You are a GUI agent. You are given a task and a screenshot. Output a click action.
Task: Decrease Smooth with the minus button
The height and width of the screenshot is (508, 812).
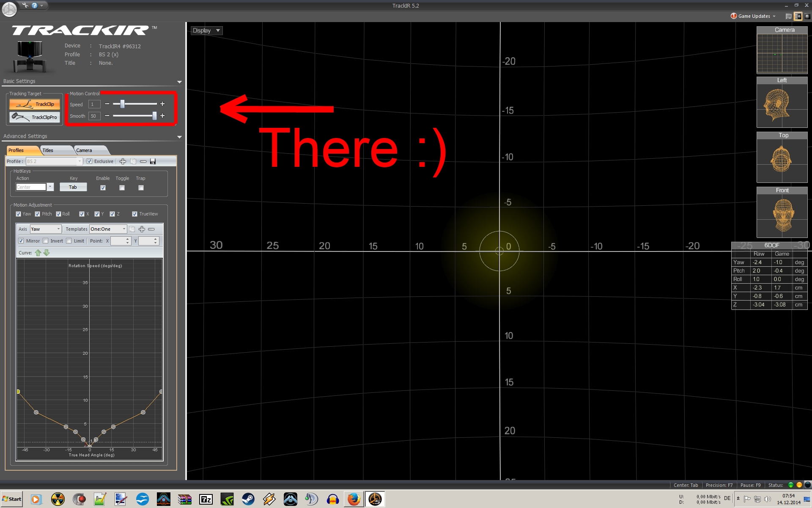coord(107,116)
